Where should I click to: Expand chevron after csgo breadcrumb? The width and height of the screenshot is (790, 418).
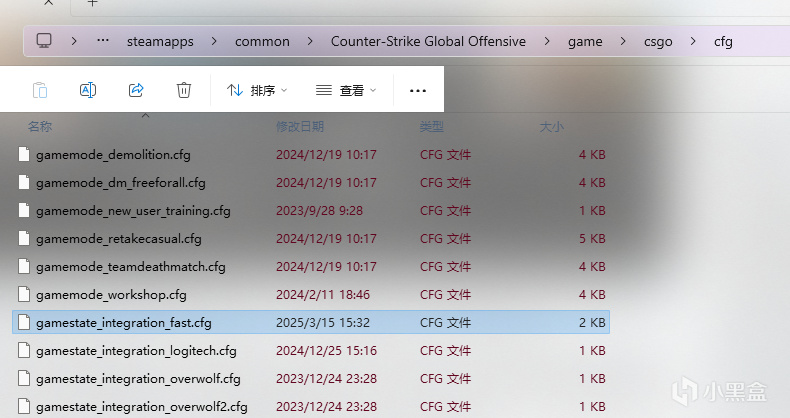click(x=693, y=41)
